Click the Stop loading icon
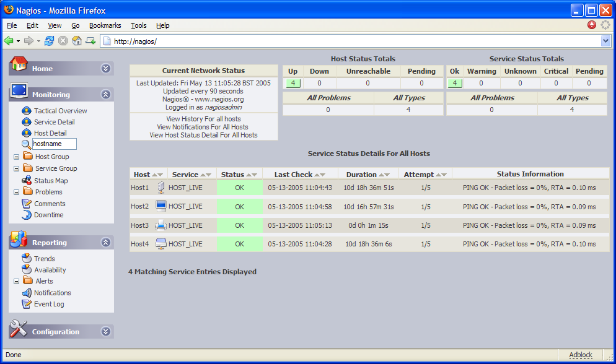 [x=63, y=41]
